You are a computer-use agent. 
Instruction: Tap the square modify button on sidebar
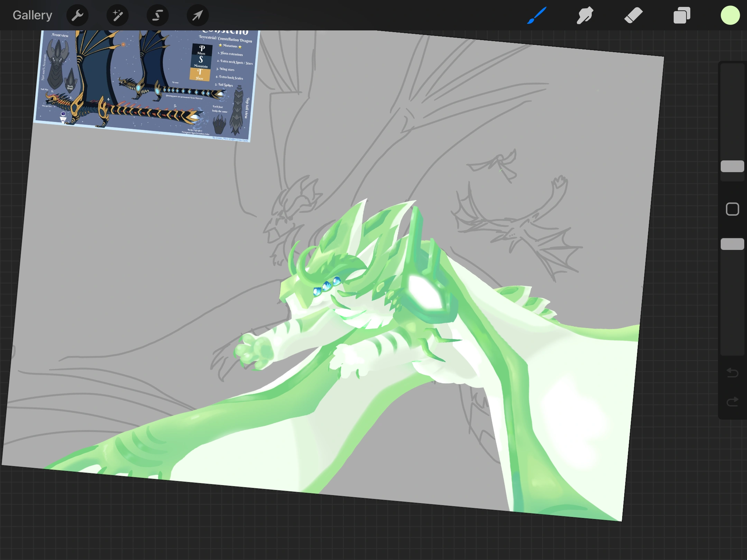coord(732,209)
